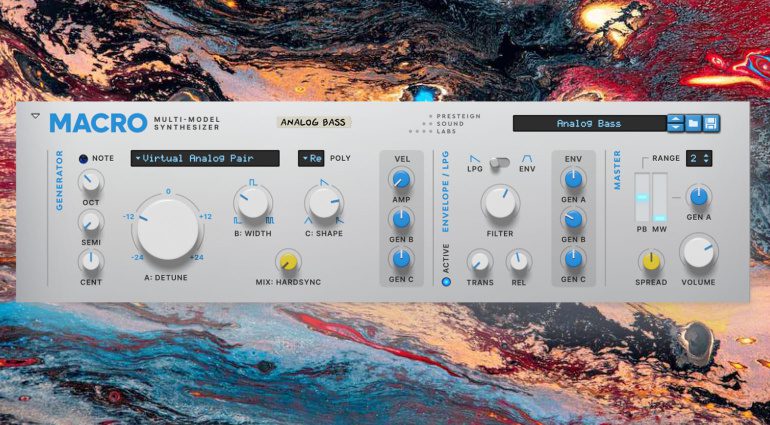Click the Analog Bass patch name display
The image size is (770, 425).
point(588,123)
